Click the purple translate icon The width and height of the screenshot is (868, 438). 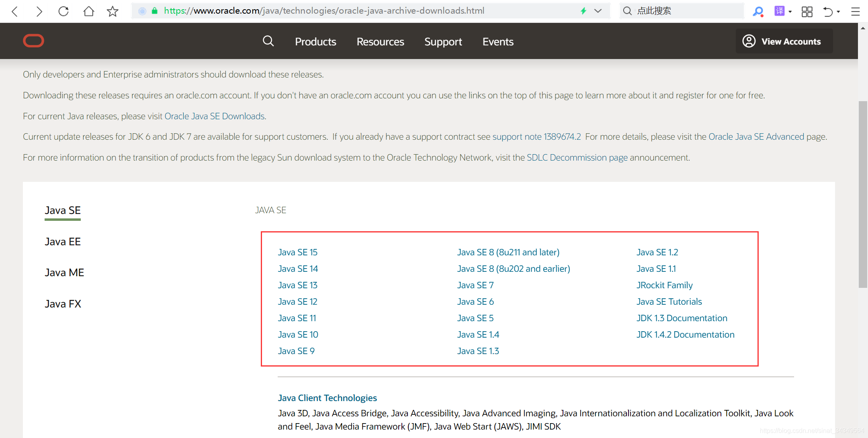pyautogui.click(x=779, y=11)
